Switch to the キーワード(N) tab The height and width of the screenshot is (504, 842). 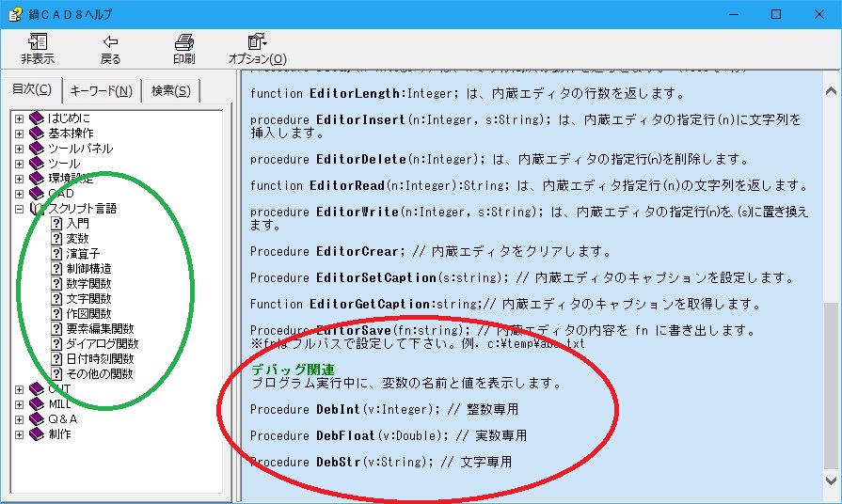(x=101, y=90)
